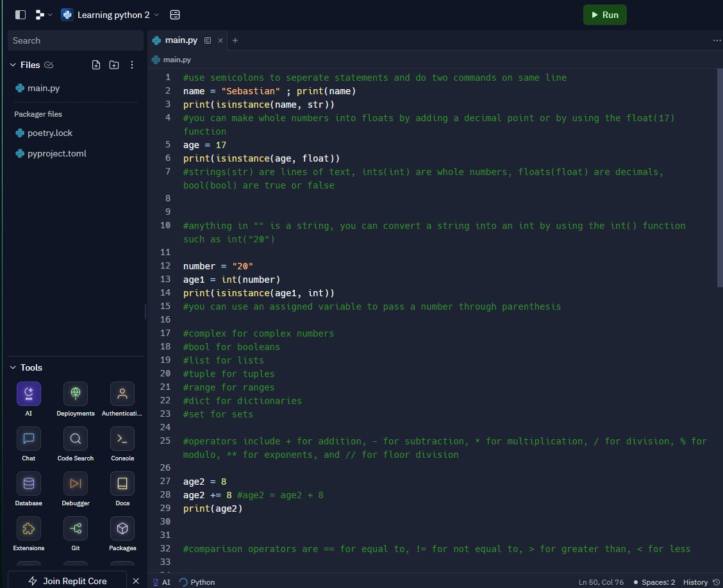
Task: Select main.py in the file tree
Action: pyautogui.click(x=75, y=88)
